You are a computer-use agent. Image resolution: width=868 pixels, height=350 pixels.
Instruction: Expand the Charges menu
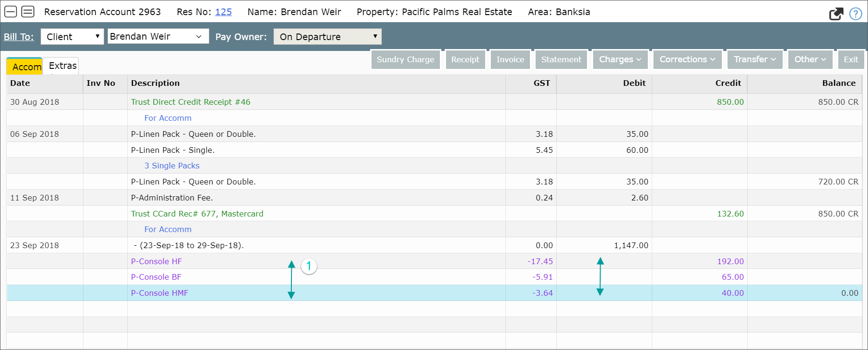point(620,59)
